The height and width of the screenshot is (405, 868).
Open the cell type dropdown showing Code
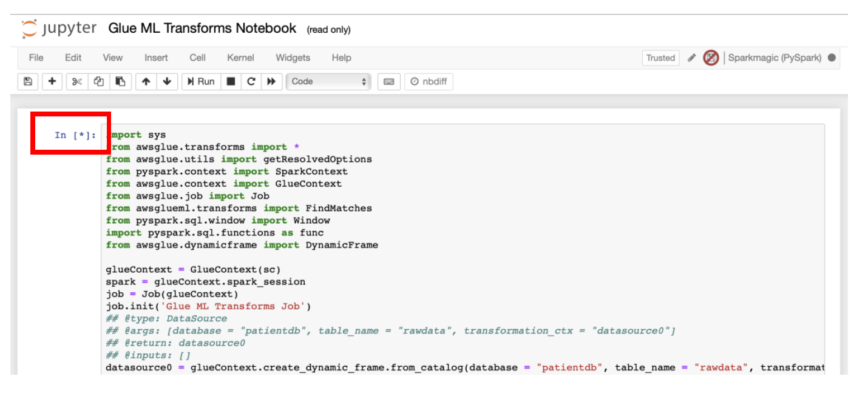[328, 81]
